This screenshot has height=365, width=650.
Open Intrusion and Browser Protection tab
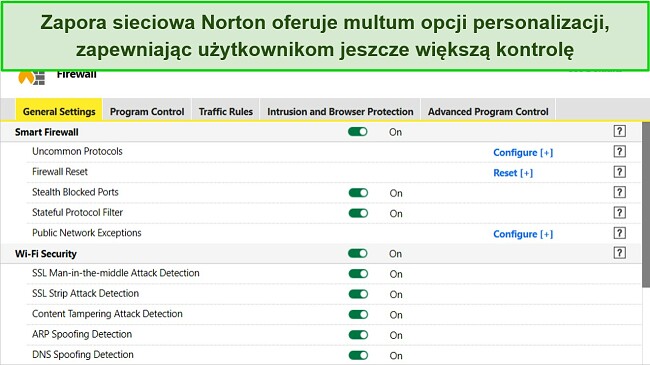[340, 110]
